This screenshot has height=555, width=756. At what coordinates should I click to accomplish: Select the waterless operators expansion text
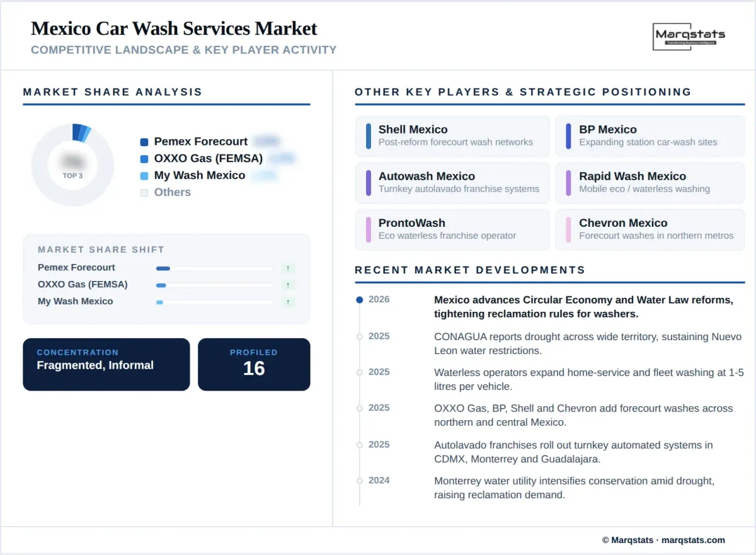[589, 379]
